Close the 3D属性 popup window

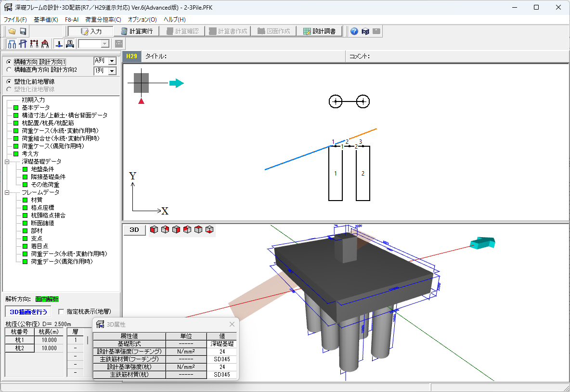[232, 324]
